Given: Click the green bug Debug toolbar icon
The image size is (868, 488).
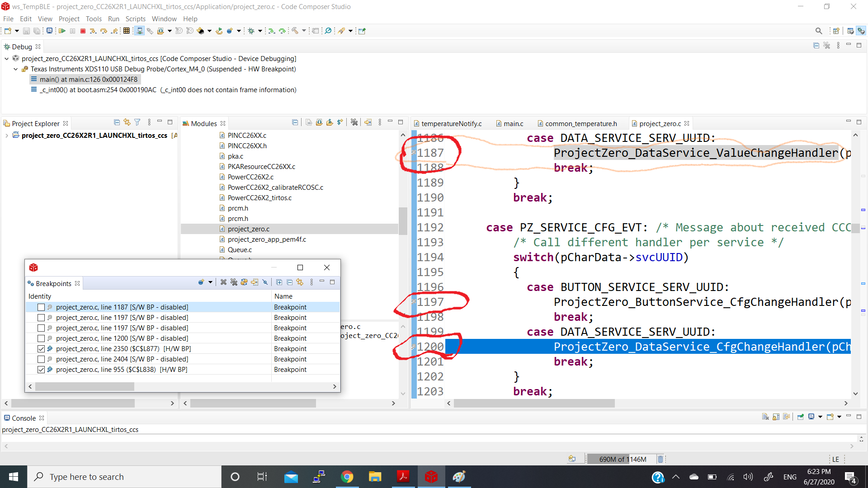Looking at the screenshot, I should [251, 31].
